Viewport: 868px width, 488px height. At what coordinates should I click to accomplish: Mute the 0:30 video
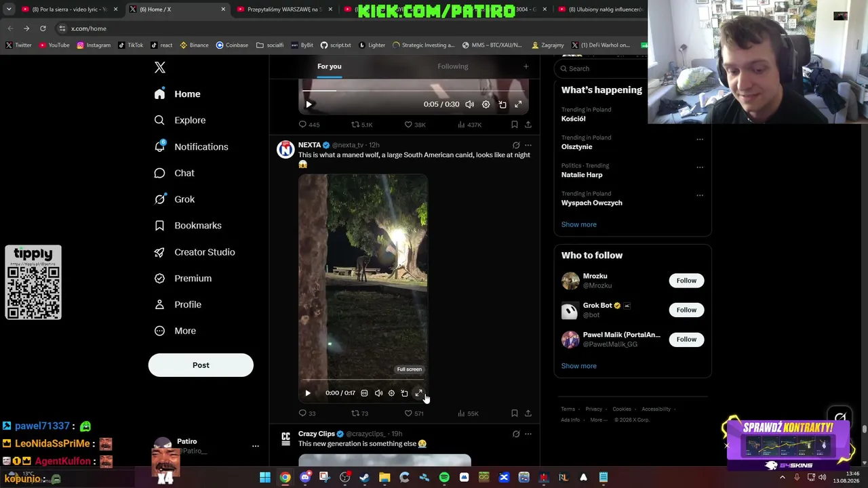[x=469, y=104]
